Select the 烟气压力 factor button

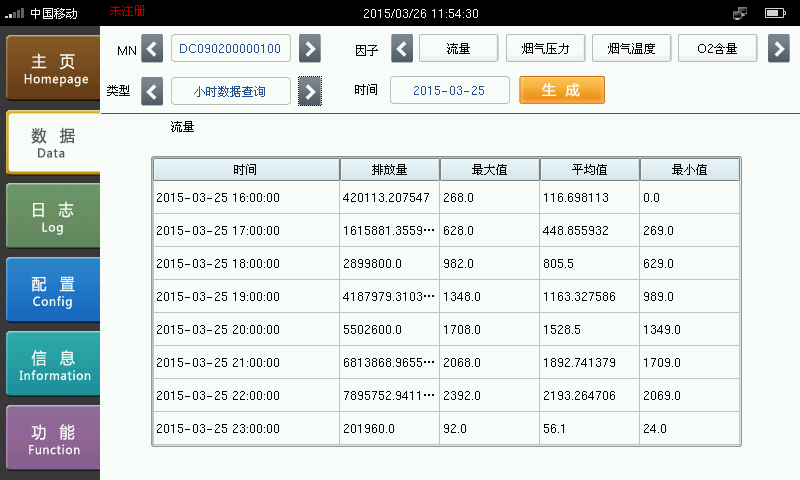pos(545,48)
